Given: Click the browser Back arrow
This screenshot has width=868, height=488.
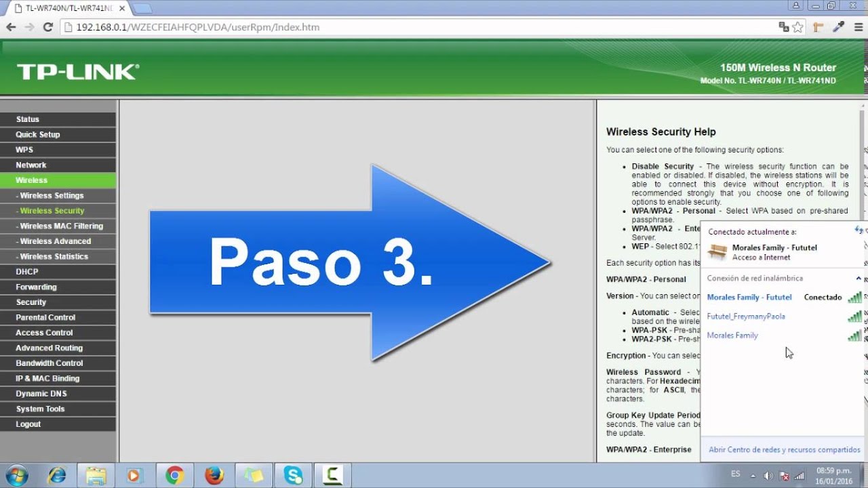Looking at the screenshot, I should pyautogui.click(x=11, y=27).
